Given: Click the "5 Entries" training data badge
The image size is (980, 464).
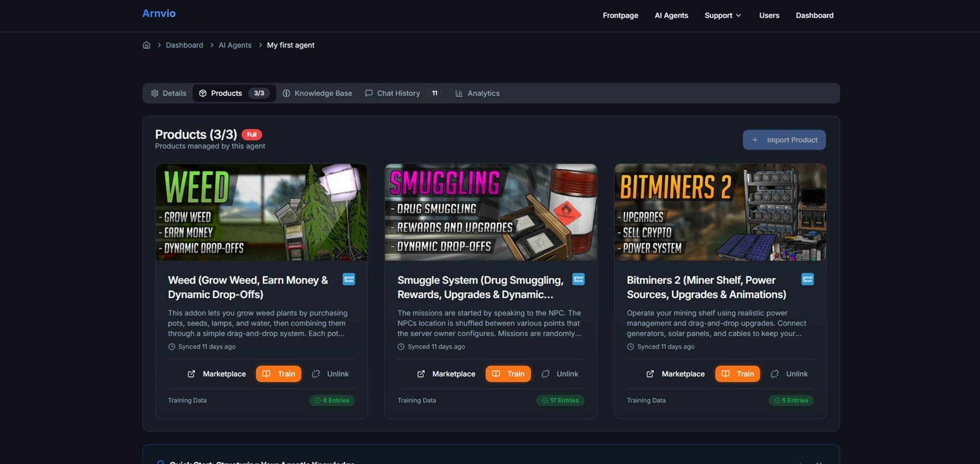Looking at the screenshot, I should 791,401.
